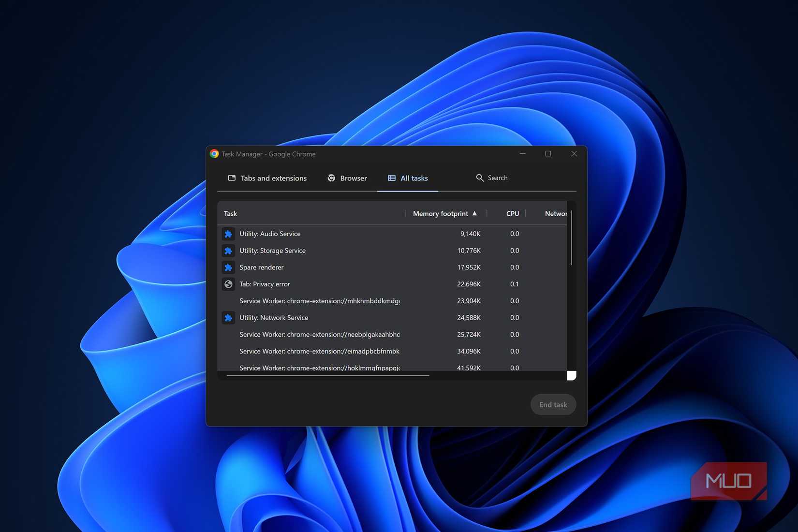The width and height of the screenshot is (798, 532).
Task: Click the Privacy error tab globe icon
Action: tap(228, 284)
